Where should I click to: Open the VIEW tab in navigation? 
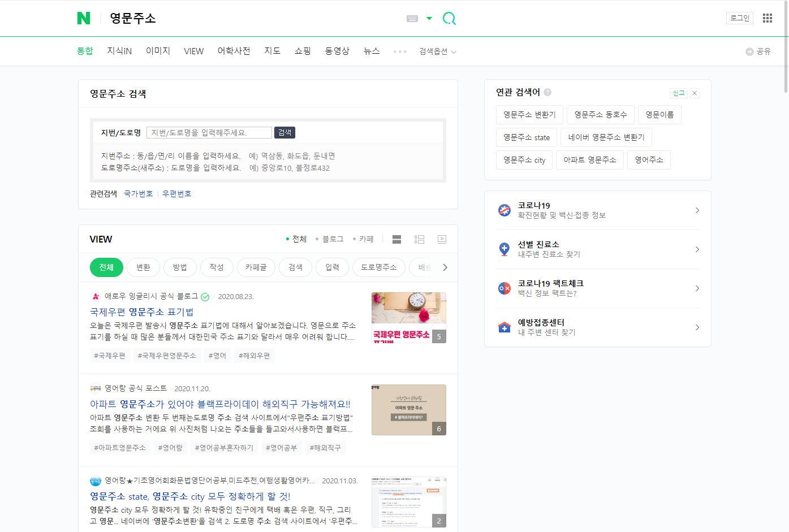(x=193, y=51)
